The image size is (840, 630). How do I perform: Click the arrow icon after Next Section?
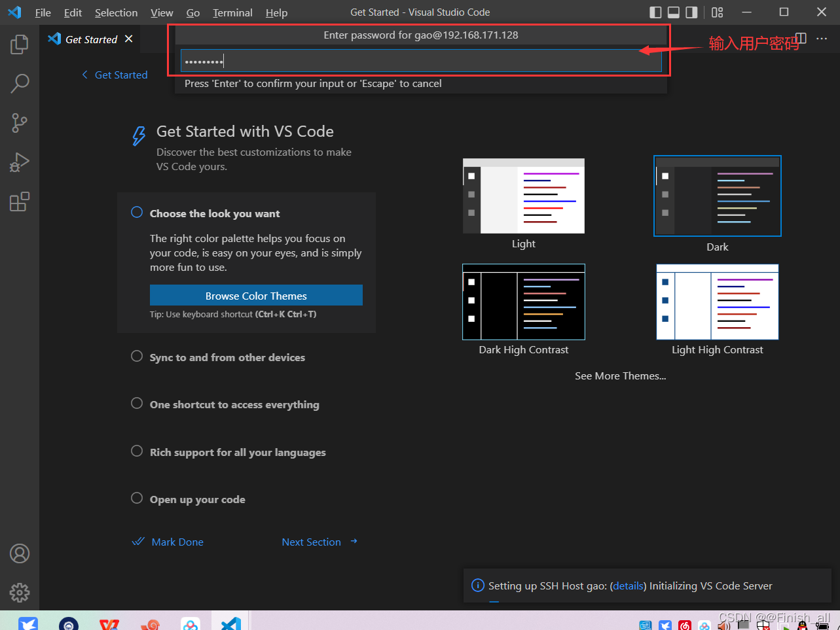click(354, 541)
